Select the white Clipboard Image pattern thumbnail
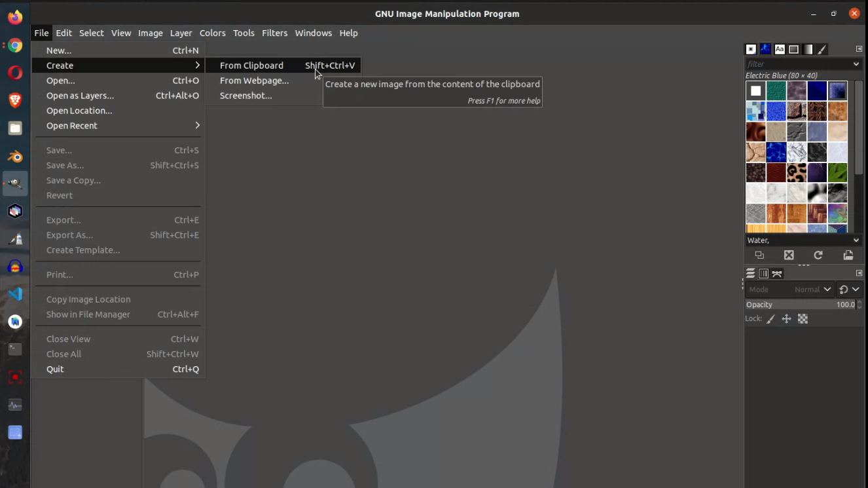The image size is (868, 488). coord(756,90)
